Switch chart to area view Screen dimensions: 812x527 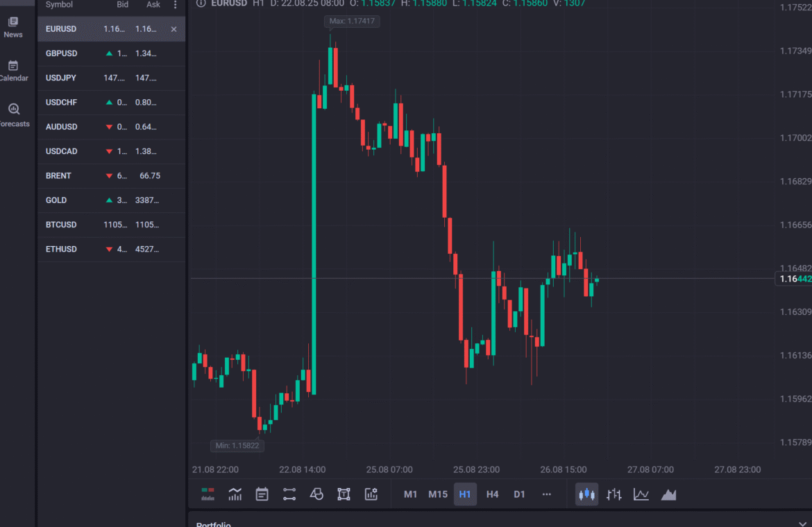[668, 494]
